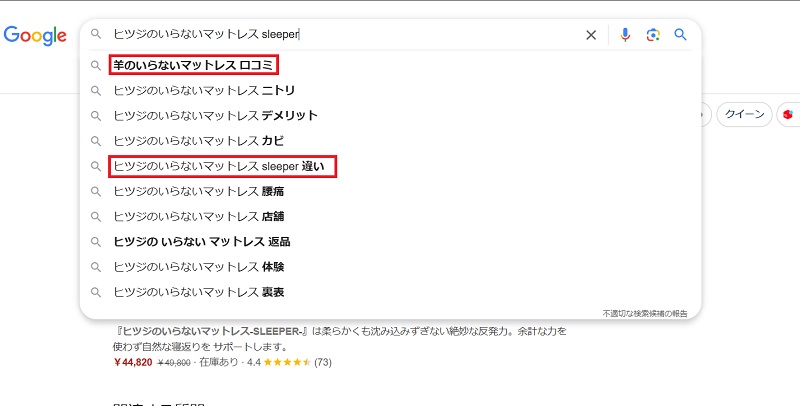
Task: Click magnifier icon beside 裏表 suggestion
Action: (x=96, y=292)
